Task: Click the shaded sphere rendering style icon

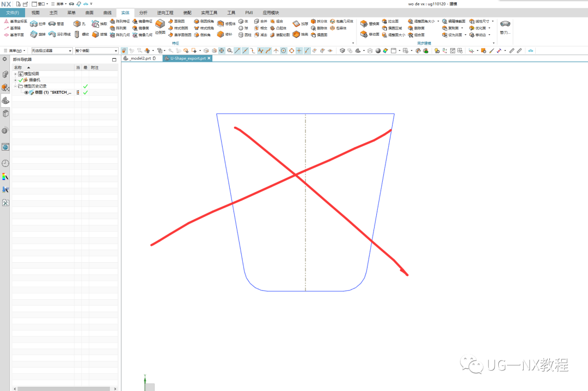Action: (378, 51)
